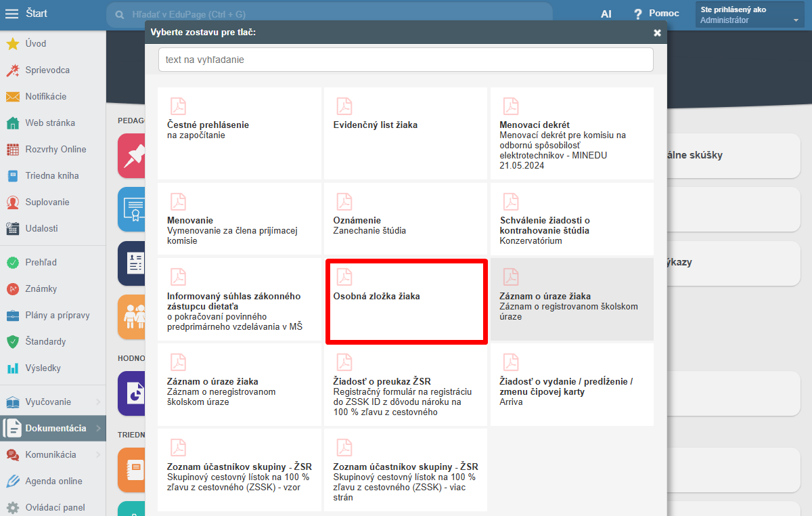This screenshot has width=812, height=516.
Task: Click the PDF icon of Evidenčný list žiaka
Action: point(344,106)
